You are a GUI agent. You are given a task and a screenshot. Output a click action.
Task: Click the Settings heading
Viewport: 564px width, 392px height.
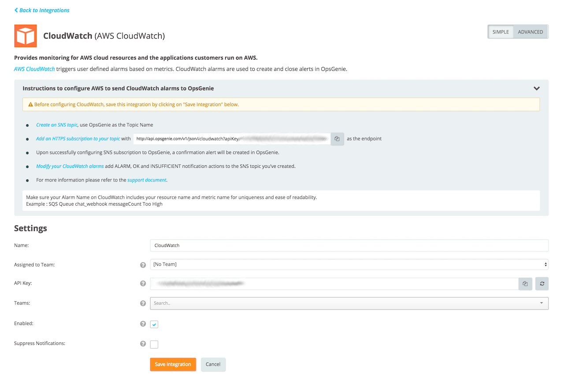click(30, 228)
